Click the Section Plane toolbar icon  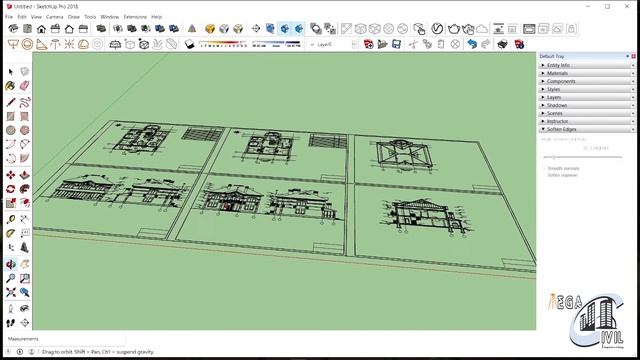pyautogui.click(x=256, y=29)
